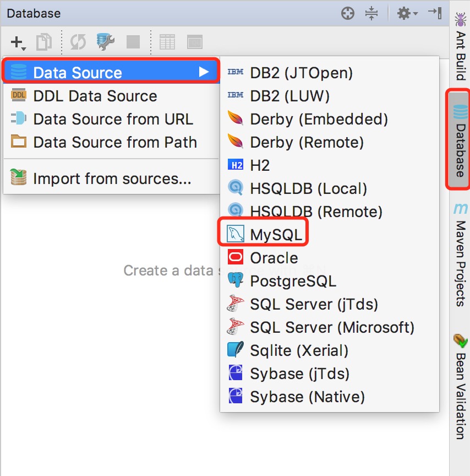Select Import from sources...
The height and width of the screenshot is (476, 470).
pyautogui.click(x=111, y=178)
